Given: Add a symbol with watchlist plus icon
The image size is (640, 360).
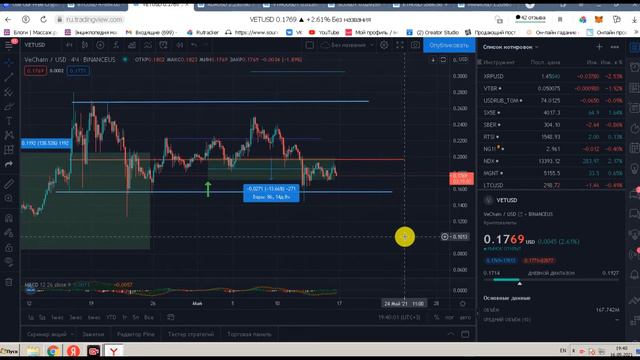Looking at the screenshot, I should 599,47.
